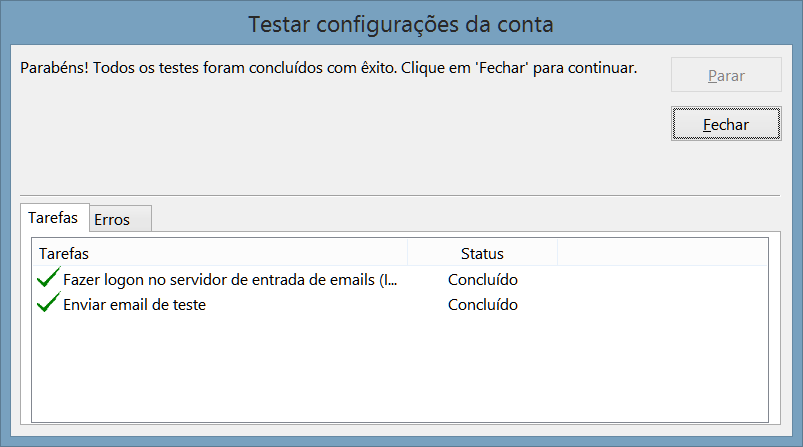Click divider between Tarefas and Status headers
This screenshot has height=447, width=803.
click(x=408, y=253)
